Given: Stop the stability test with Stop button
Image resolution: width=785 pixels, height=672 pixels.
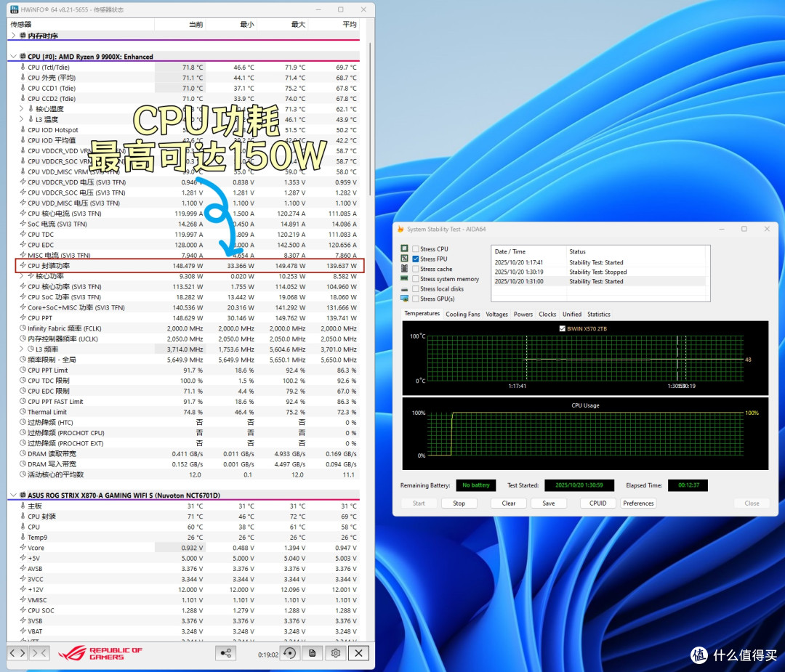Looking at the screenshot, I should point(459,503).
